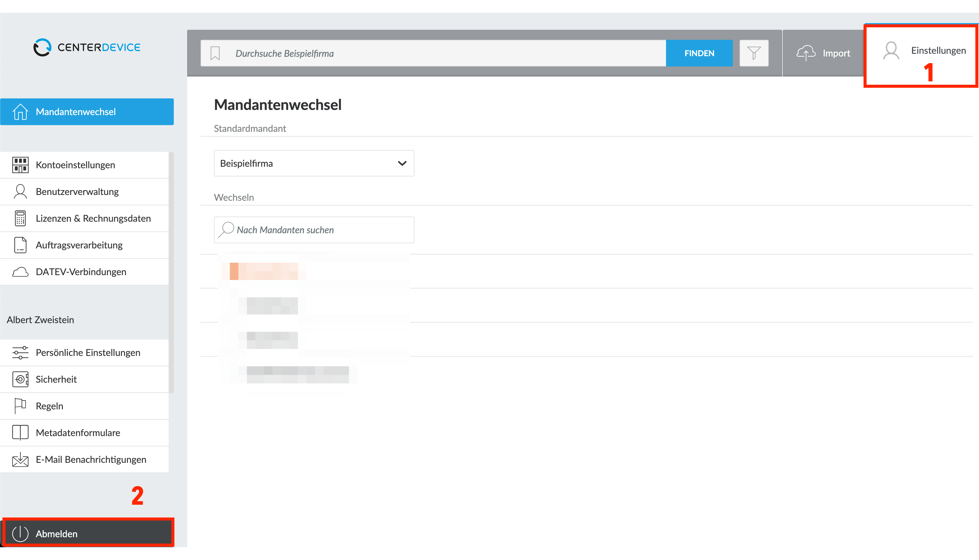The image size is (979, 560).
Task: Open Metadatenformulare from the sidebar
Action: pyautogui.click(x=84, y=432)
